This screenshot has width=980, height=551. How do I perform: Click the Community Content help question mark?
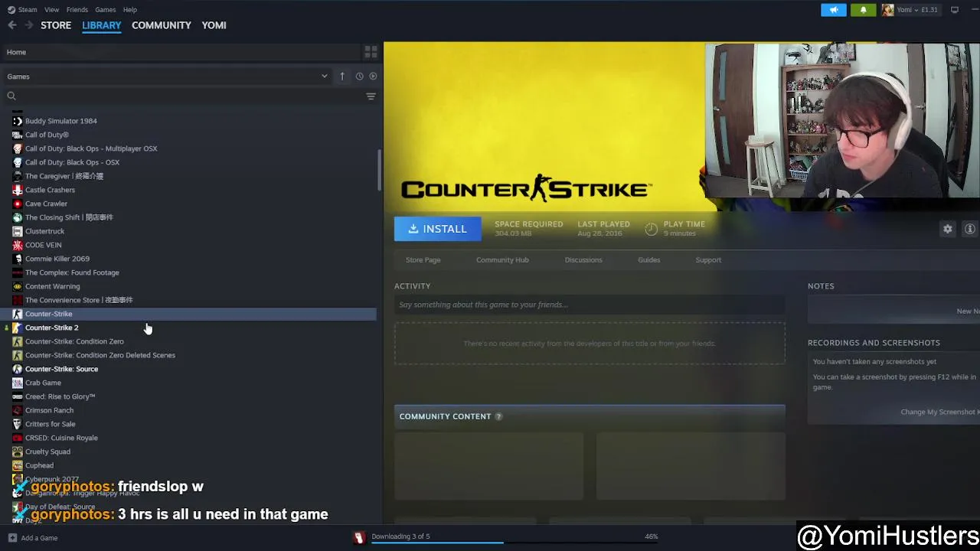pos(498,416)
